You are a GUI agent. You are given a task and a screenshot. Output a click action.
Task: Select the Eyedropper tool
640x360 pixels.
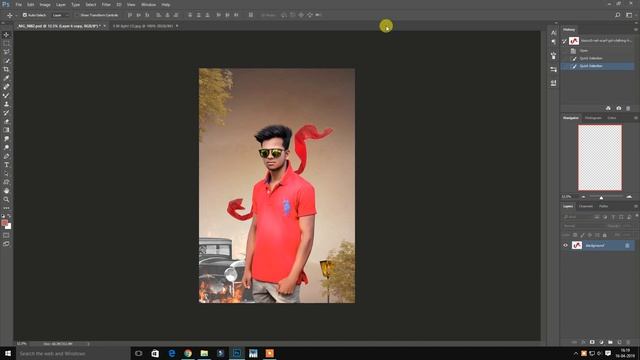pyautogui.click(x=6, y=78)
